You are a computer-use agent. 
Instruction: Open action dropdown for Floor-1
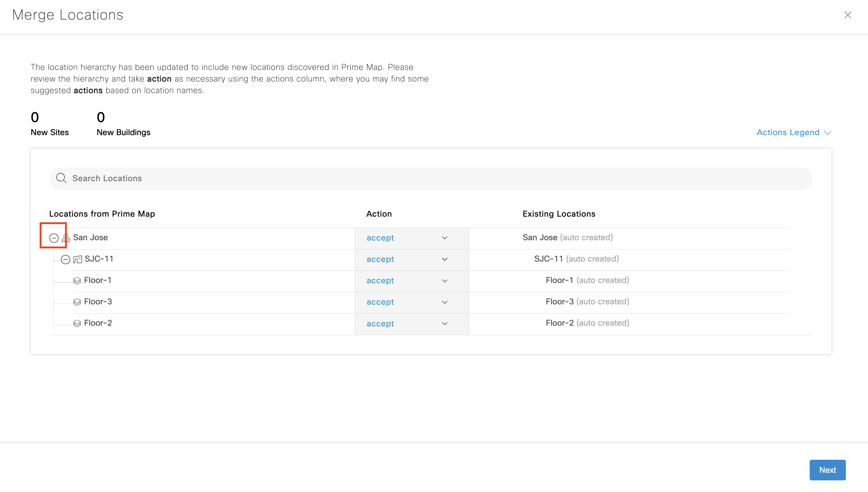click(445, 281)
